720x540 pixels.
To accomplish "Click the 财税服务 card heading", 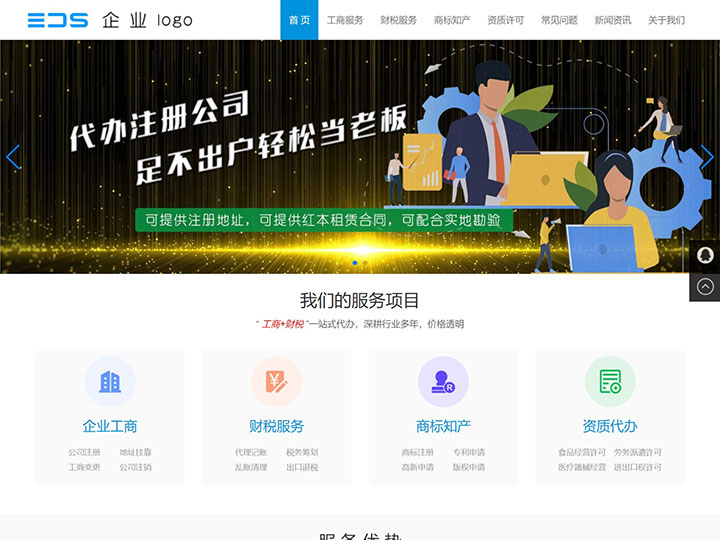I will point(276,426).
